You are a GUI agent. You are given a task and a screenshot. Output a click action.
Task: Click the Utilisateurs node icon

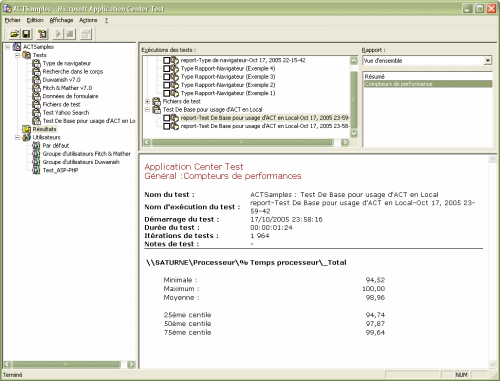[27, 137]
